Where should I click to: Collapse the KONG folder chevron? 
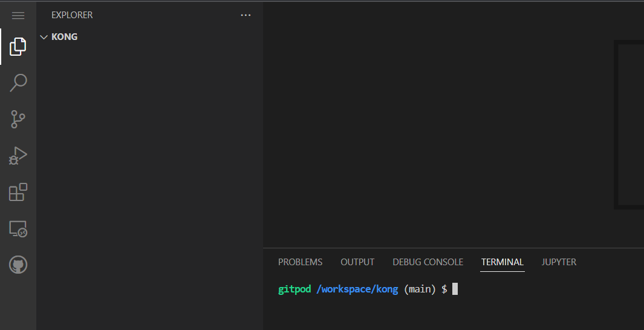(44, 37)
